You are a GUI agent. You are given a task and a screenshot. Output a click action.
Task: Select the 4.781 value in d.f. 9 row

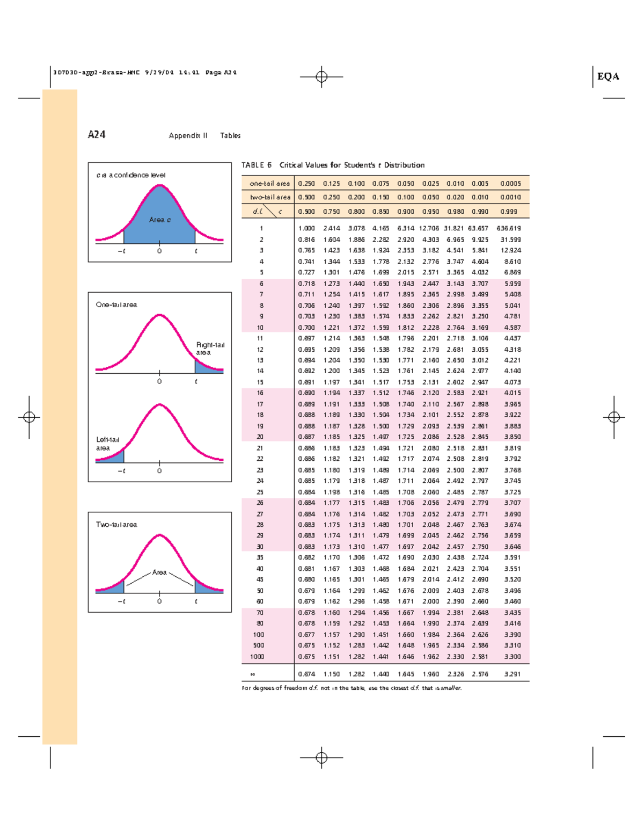pyautogui.click(x=513, y=317)
